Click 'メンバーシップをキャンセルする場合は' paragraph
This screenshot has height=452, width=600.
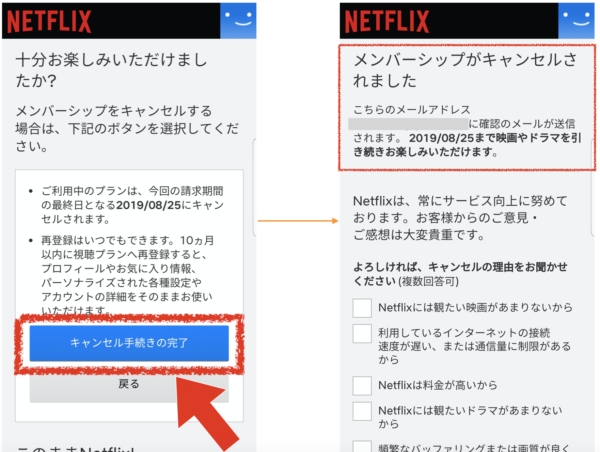pos(127,128)
